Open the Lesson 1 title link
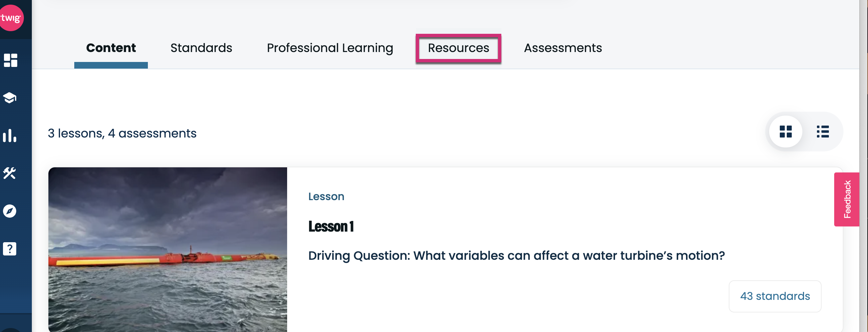Screen dimensions: 868x332 point(331,226)
